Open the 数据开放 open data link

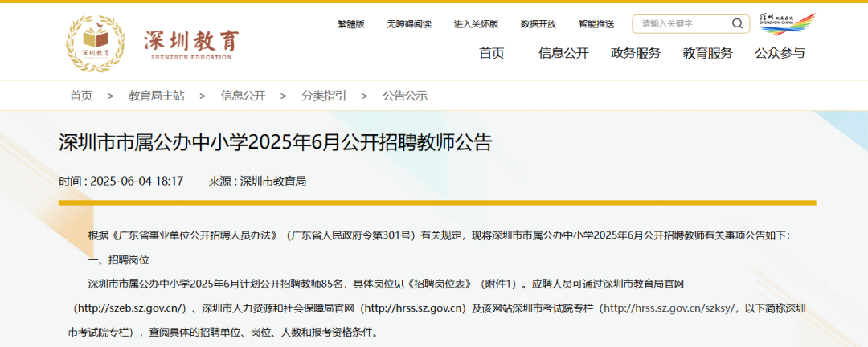pyautogui.click(x=538, y=24)
